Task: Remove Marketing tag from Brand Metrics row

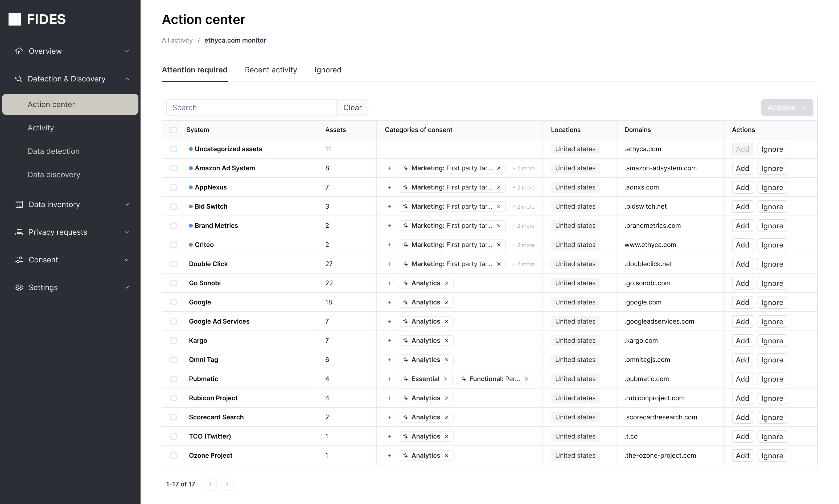Action: [x=499, y=226]
